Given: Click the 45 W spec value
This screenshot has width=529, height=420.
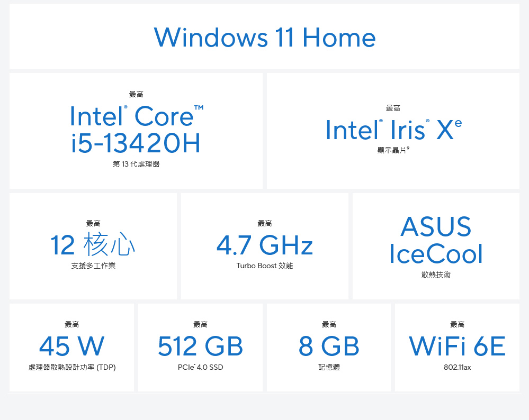Looking at the screenshot, I should 72,346.
